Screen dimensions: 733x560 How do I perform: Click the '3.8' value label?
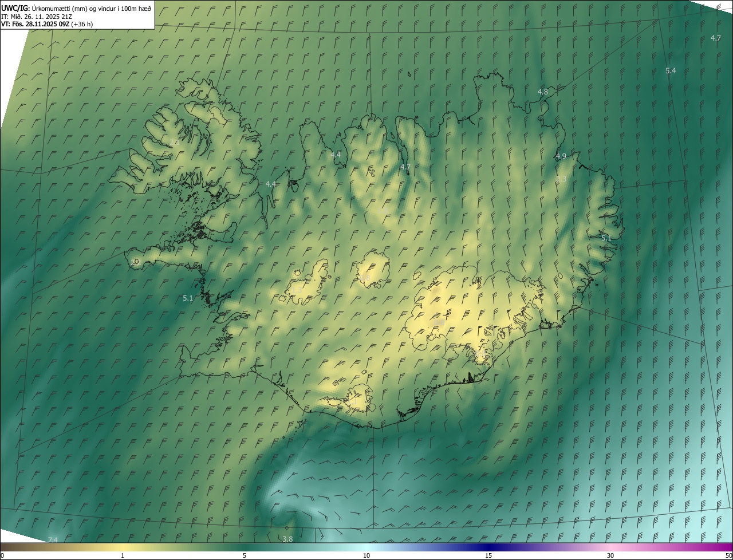point(287,539)
